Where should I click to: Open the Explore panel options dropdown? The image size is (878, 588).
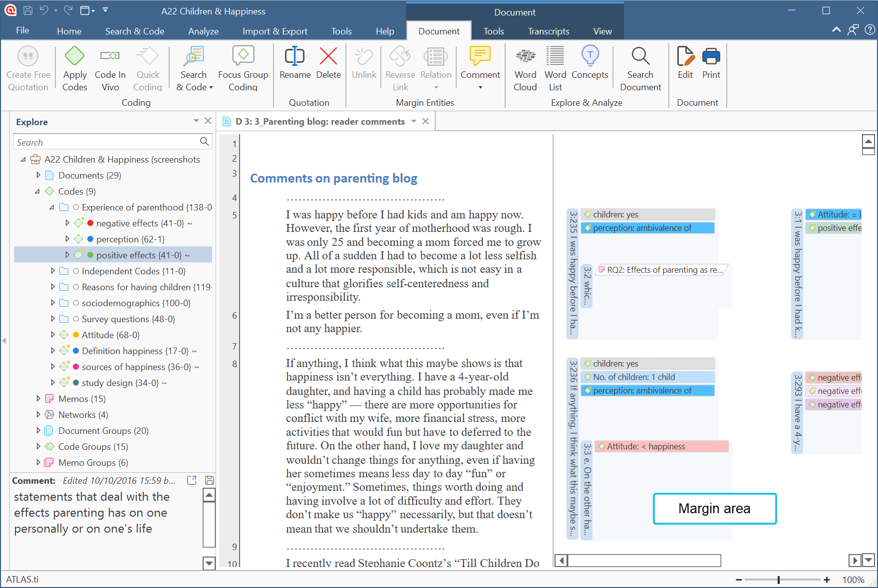click(x=196, y=121)
